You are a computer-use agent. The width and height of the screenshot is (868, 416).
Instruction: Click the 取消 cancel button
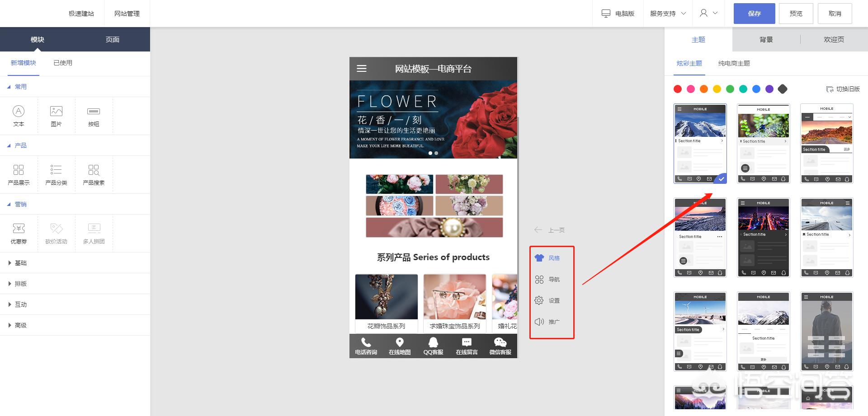point(835,14)
